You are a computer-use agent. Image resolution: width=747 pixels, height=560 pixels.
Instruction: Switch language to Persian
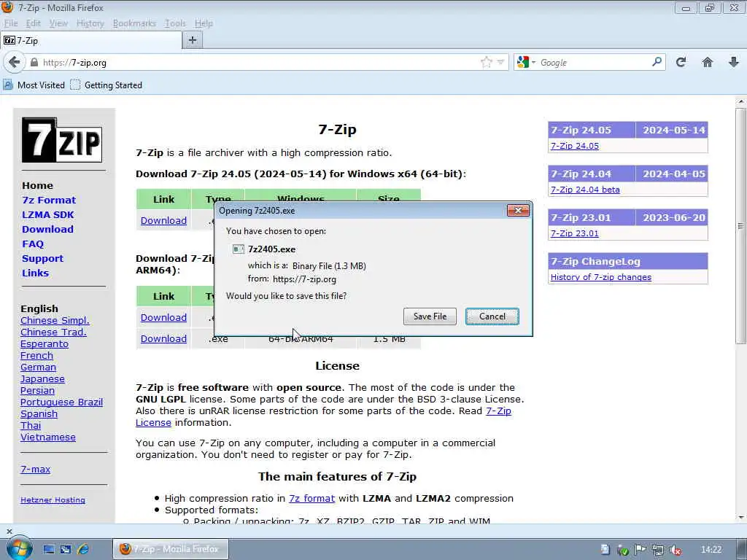37,391
